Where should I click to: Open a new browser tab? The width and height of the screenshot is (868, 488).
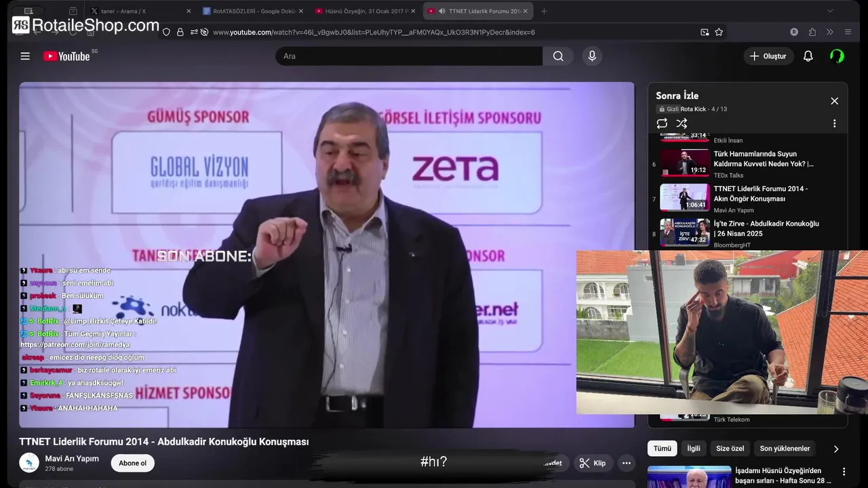click(x=544, y=11)
